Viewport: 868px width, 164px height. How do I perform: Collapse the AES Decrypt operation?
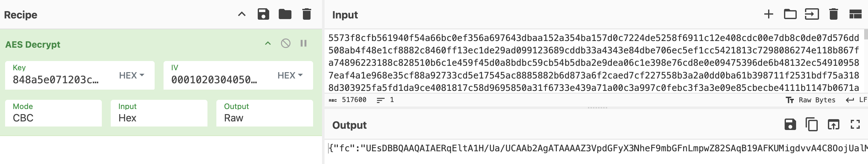click(268, 44)
